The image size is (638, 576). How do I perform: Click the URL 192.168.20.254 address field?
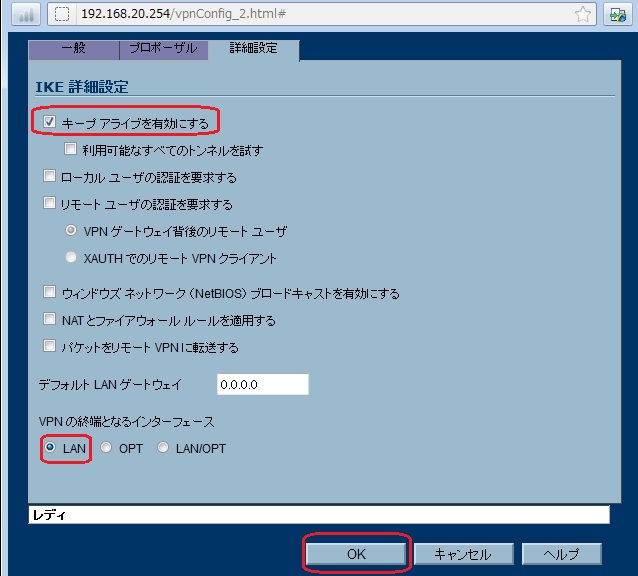(321, 14)
